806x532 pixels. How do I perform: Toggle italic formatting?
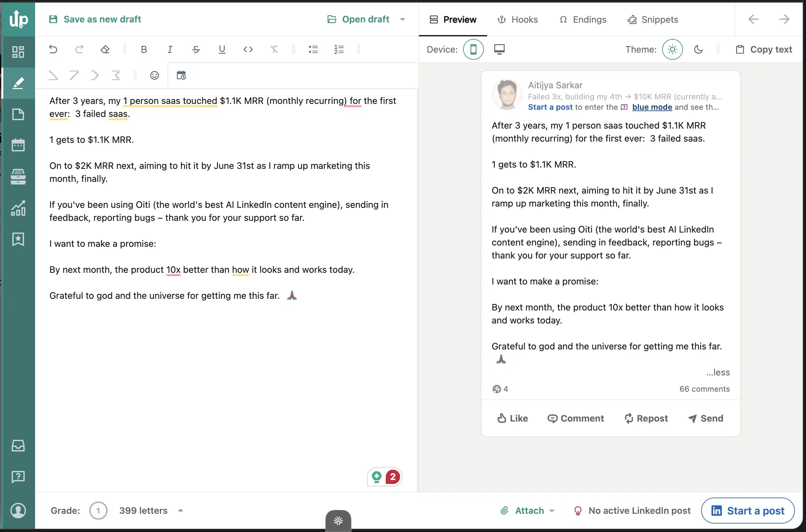170,50
